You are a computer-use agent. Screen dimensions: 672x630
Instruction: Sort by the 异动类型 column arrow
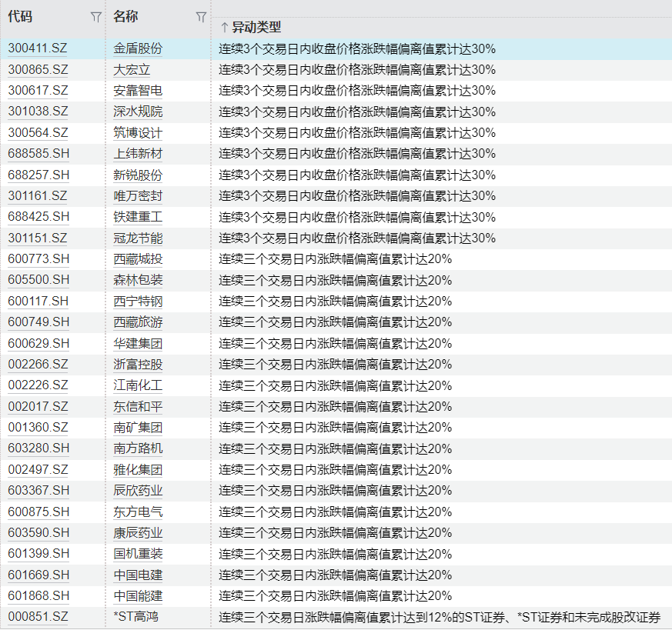point(224,28)
